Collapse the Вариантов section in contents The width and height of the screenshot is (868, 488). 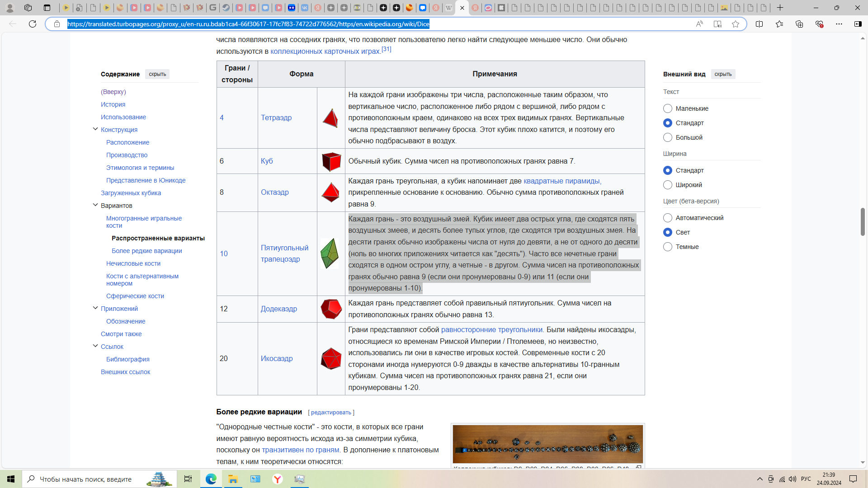(x=95, y=205)
